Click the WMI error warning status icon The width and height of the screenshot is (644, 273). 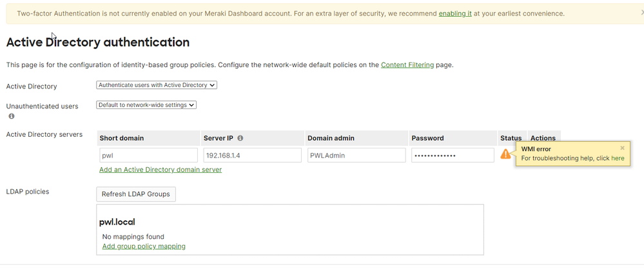pyautogui.click(x=505, y=154)
